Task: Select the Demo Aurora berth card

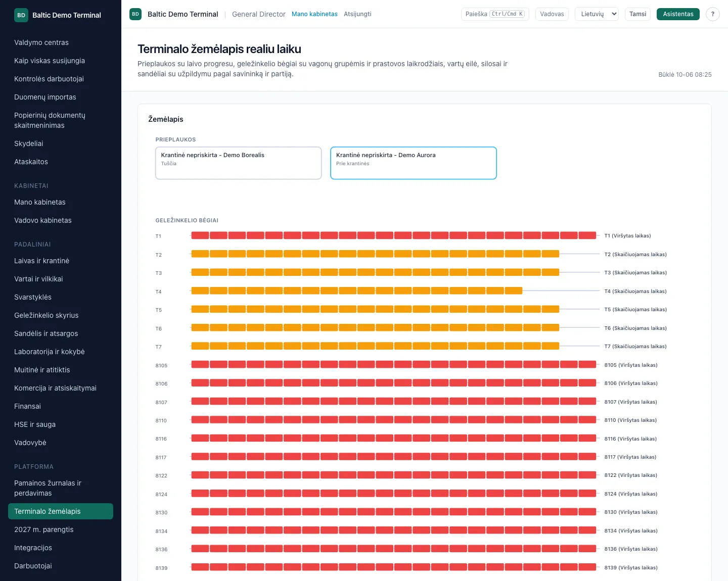Action: click(414, 163)
